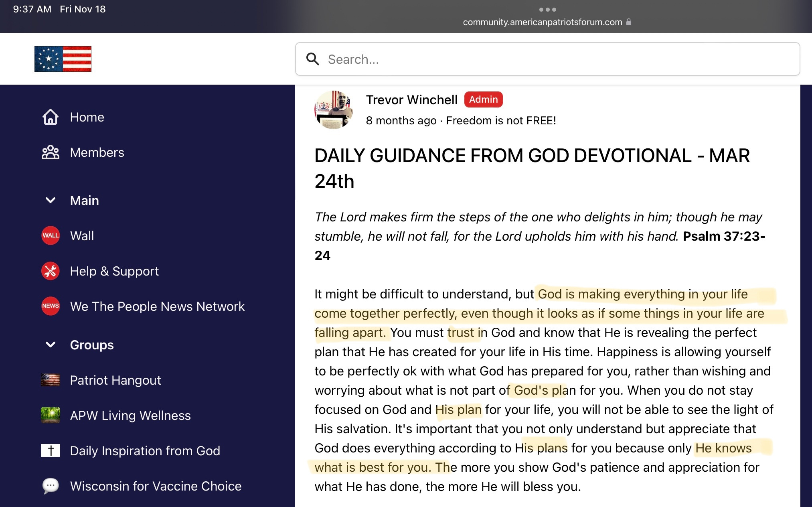Click the Daily Guidance devotional post title
This screenshot has width=812, height=507.
point(532,168)
